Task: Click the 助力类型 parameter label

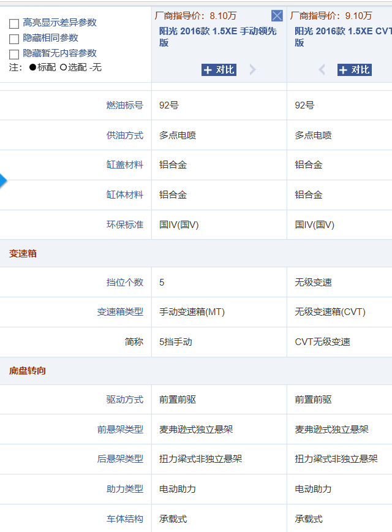Action: pyautogui.click(x=125, y=489)
